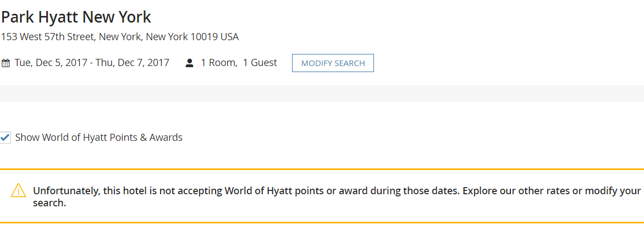
Task: Click the 1 Guest text
Action: tap(260, 63)
